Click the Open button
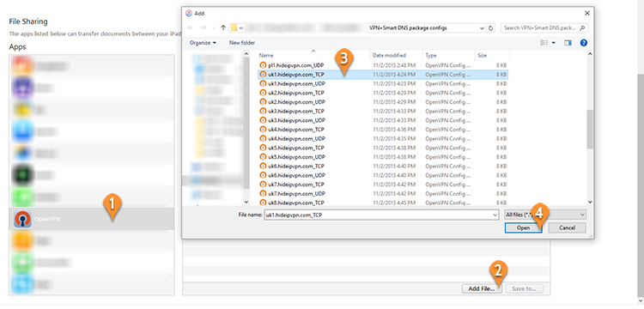This screenshot has width=644, height=309. coord(523,227)
